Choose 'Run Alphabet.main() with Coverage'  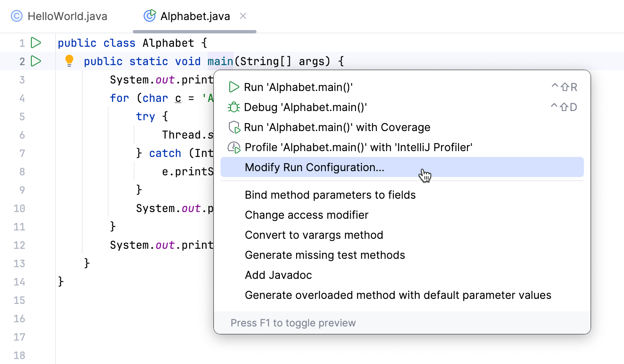pos(337,127)
